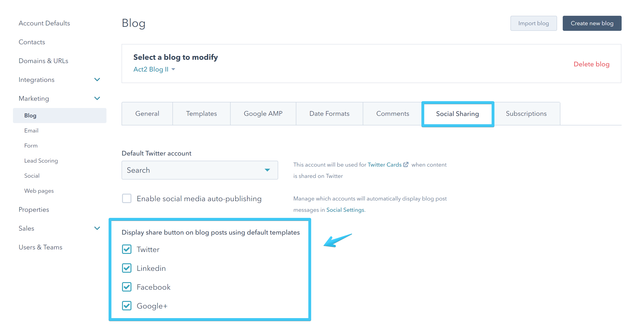
Task: Uncheck the Facebook share checkbox
Action: tap(127, 287)
